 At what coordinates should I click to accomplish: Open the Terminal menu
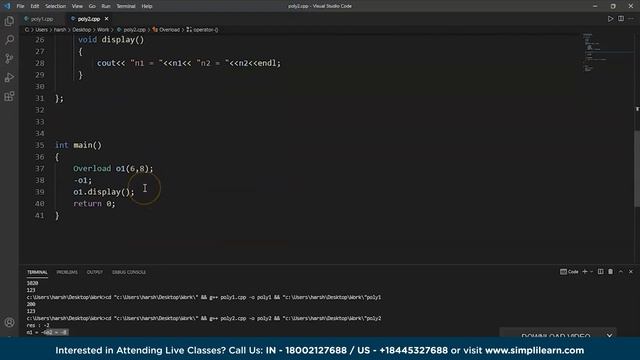126,6
